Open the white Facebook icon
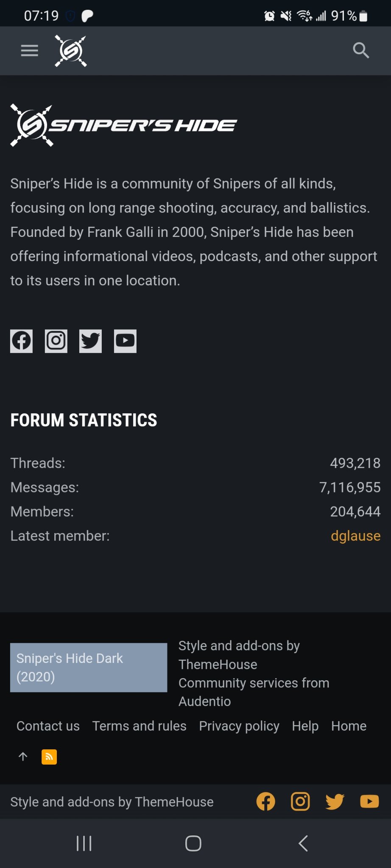Image resolution: width=391 pixels, height=868 pixels. pyautogui.click(x=21, y=341)
